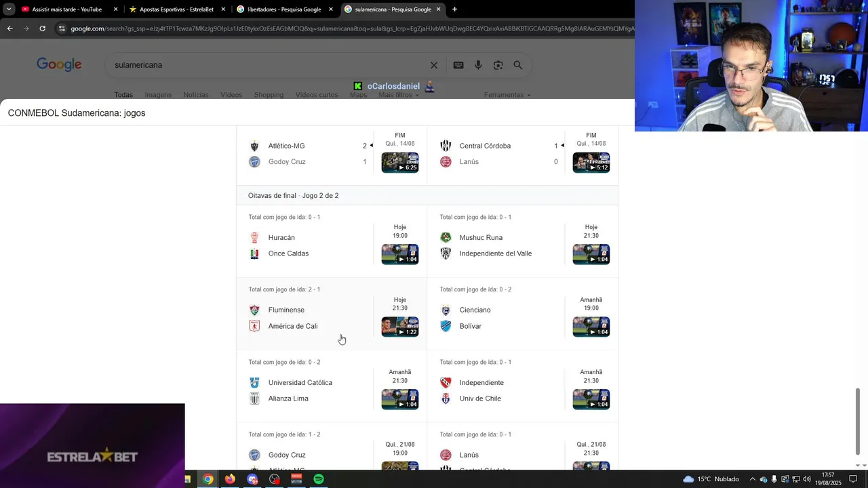Click the browser address bar URL
The width and height of the screenshot is (868, 488).
click(351, 28)
